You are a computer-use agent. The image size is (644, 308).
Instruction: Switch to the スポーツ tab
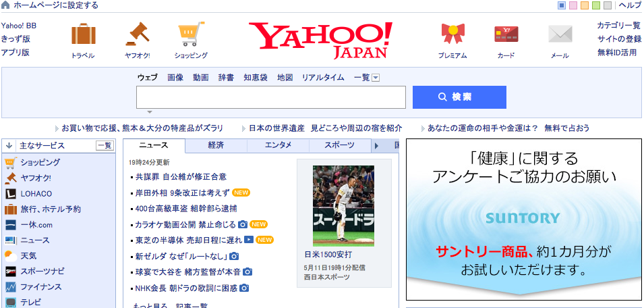[339, 145]
